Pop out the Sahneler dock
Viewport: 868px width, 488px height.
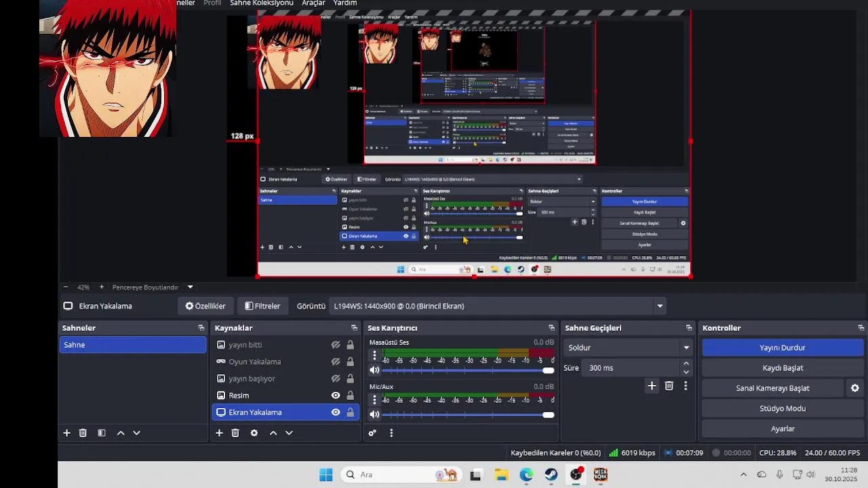(x=201, y=328)
